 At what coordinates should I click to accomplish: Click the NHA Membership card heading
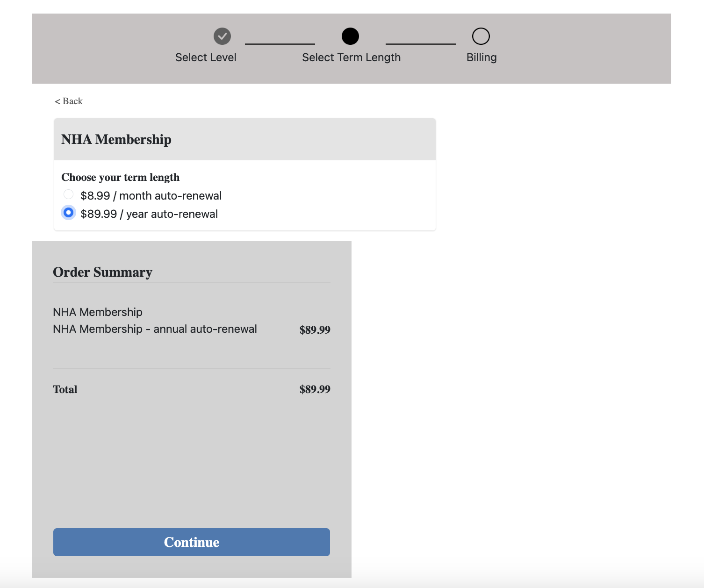tap(116, 140)
